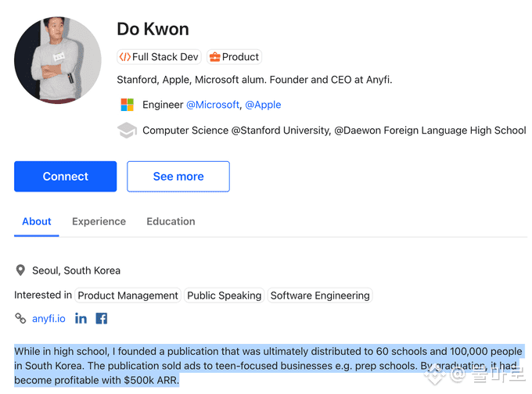Open the anyfi.io website link

pyautogui.click(x=49, y=318)
